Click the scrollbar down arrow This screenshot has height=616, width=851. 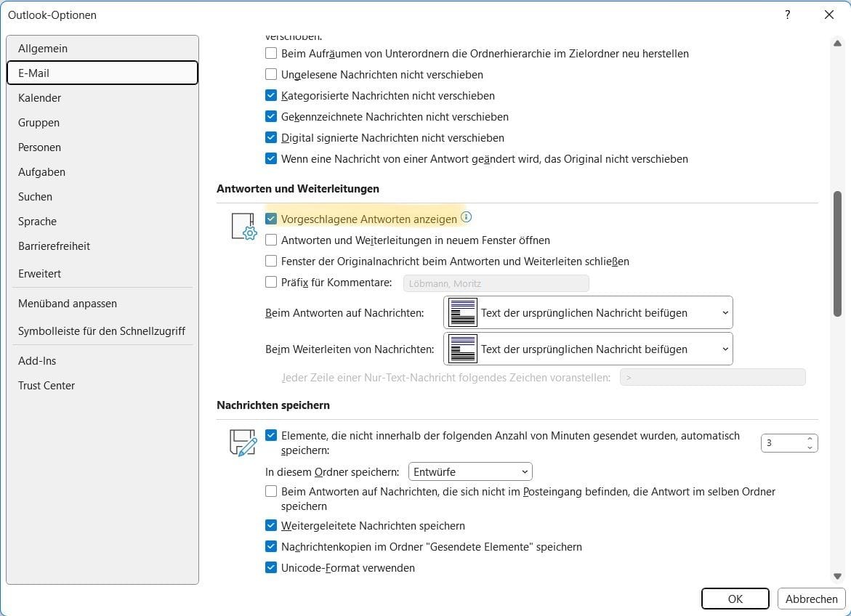[837, 576]
